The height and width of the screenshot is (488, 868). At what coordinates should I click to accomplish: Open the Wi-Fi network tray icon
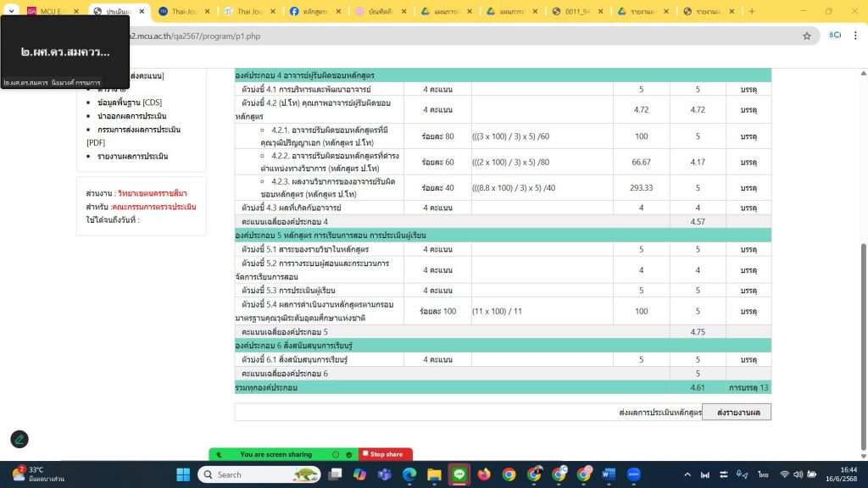pos(784,474)
